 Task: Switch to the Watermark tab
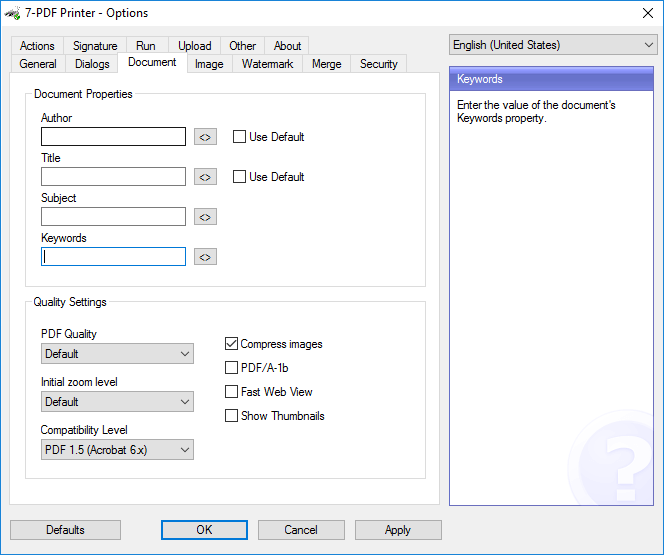tap(267, 64)
